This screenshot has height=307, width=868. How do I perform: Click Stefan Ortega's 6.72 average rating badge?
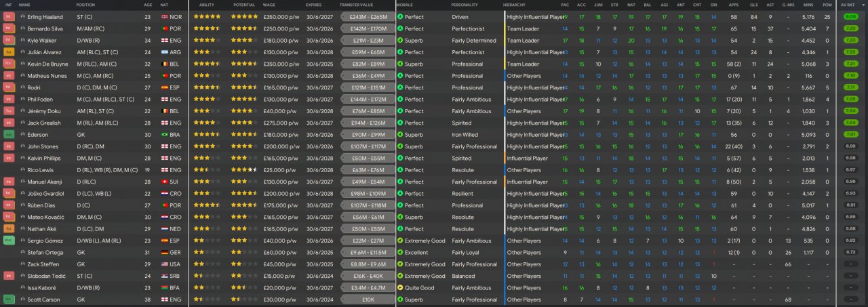851,252
